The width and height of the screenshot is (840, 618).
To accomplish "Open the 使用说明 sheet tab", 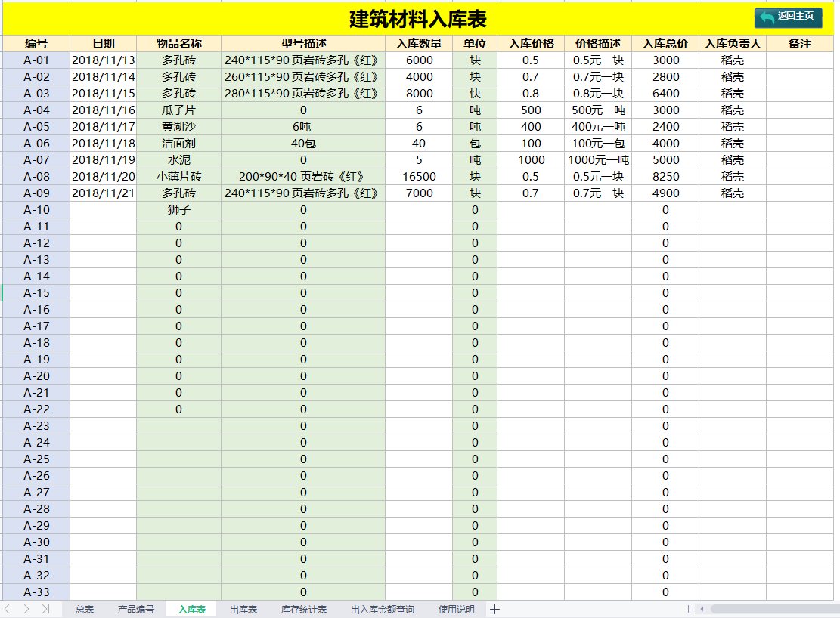I will click(x=455, y=609).
